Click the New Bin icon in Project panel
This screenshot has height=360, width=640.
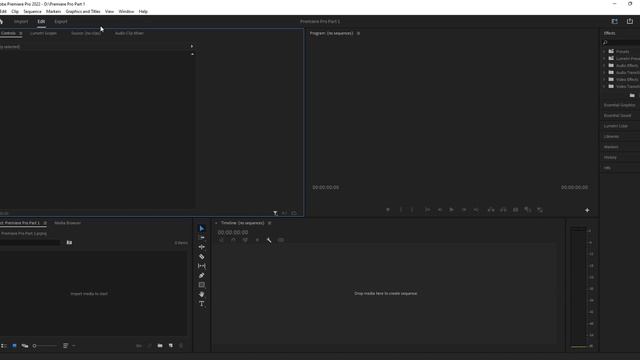tap(160, 346)
